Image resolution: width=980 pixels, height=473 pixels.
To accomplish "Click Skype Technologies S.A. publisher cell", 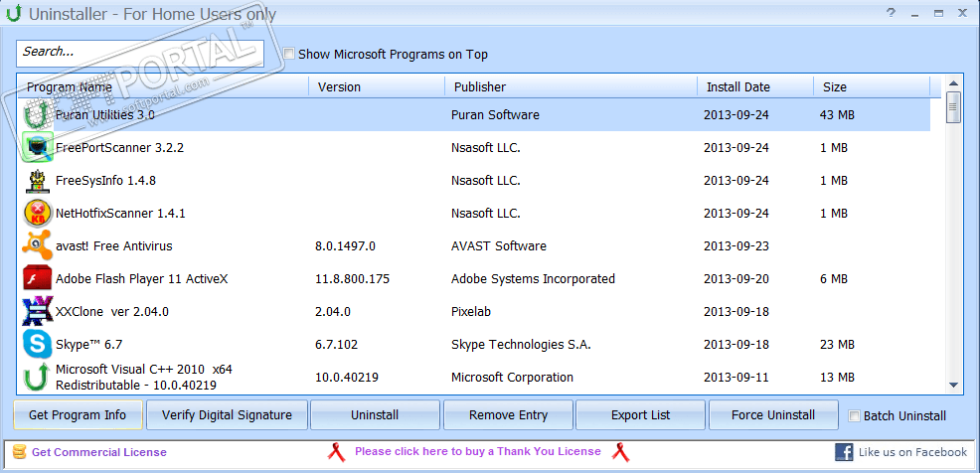I will 521,344.
